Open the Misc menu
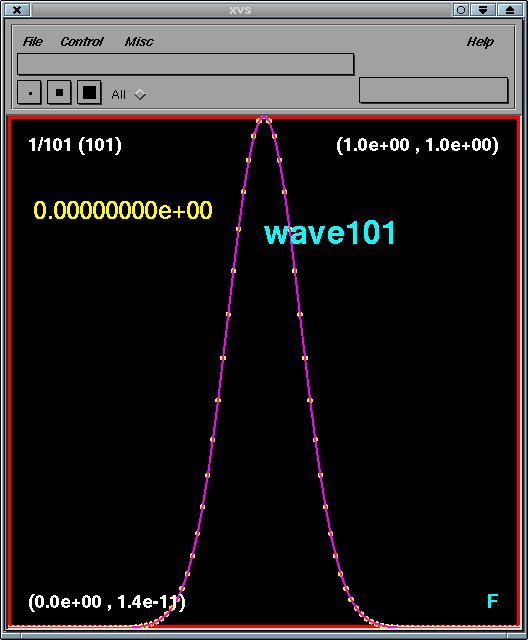Viewport: 528px width, 640px height. [139, 42]
